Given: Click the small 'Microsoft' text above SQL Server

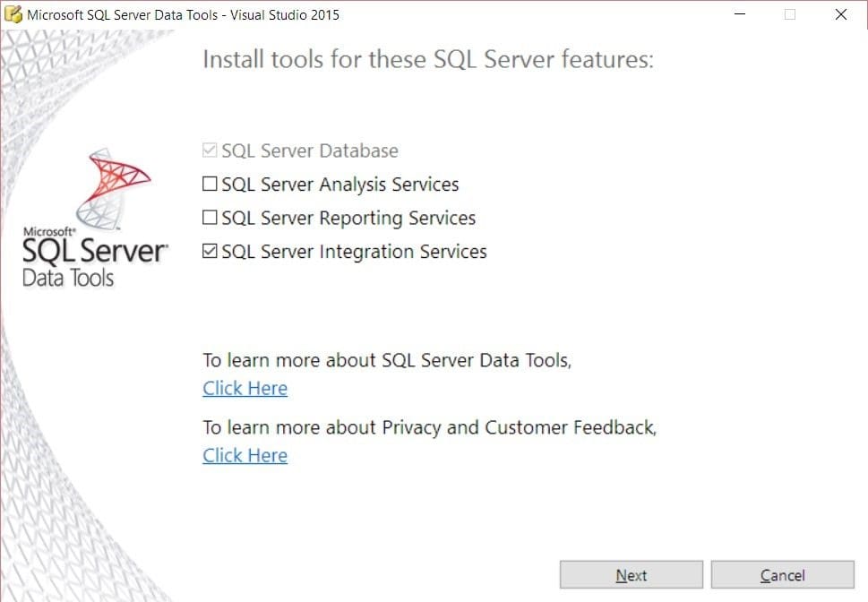Looking at the screenshot, I should pyautogui.click(x=49, y=231).
